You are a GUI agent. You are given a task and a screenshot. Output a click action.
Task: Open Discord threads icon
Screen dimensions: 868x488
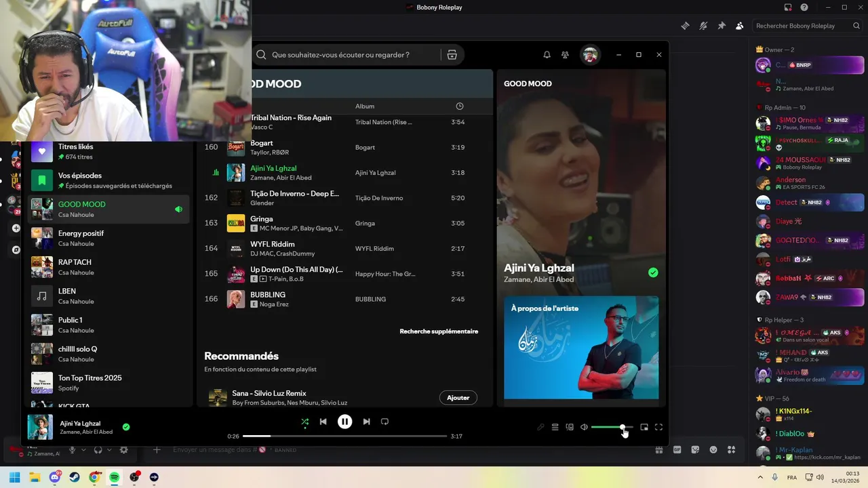click(685, 26)
